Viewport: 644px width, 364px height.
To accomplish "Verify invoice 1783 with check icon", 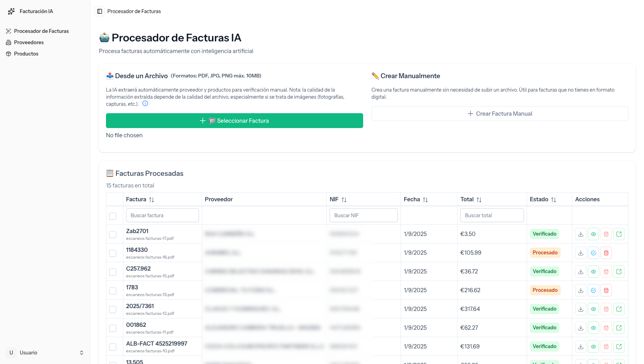I will click(x=593, y=290).
